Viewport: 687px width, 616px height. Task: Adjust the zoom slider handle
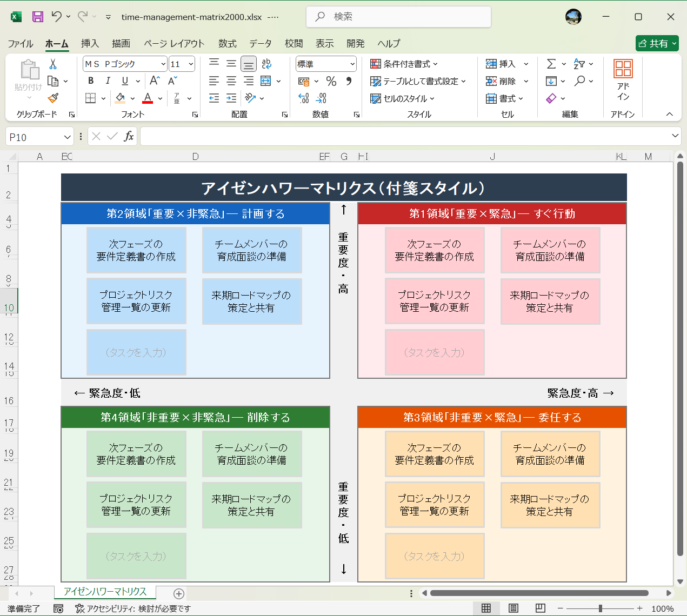coord(600,608)
